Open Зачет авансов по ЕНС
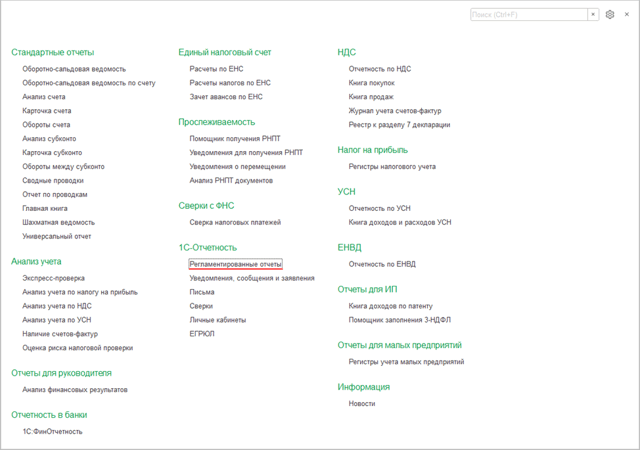Image resolution: width=640 pixels, height=450 pixels. point(226,97)
